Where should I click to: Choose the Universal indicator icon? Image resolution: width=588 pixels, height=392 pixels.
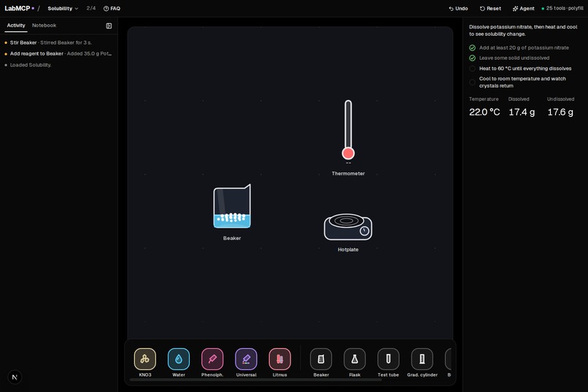pos(246,359)
